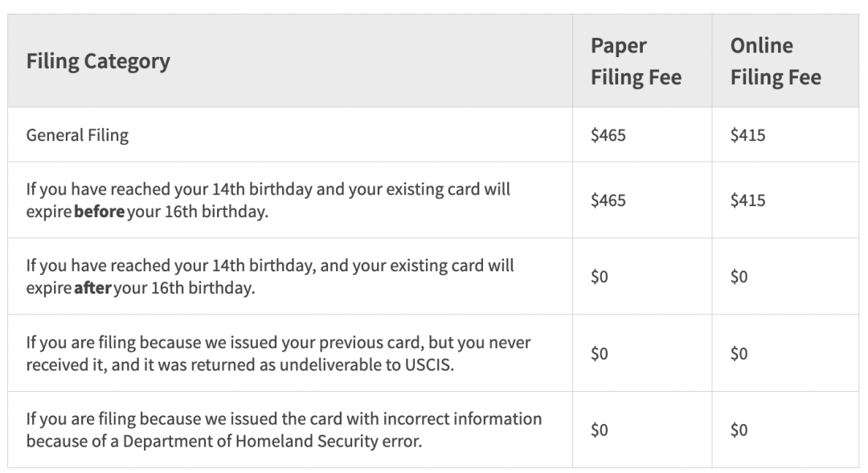Select the expire after 16th birthday text
The height and width of the screenshot is (473, 868).
click(270, 277)
